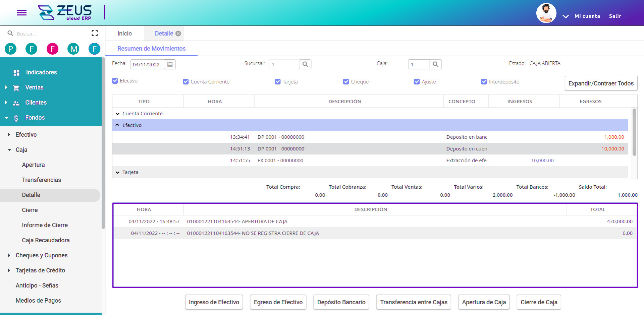The height and width of the screenshot is (316, 644).
Task: Open the hamburger navigation menu
Action: click(x=21, y=12)
